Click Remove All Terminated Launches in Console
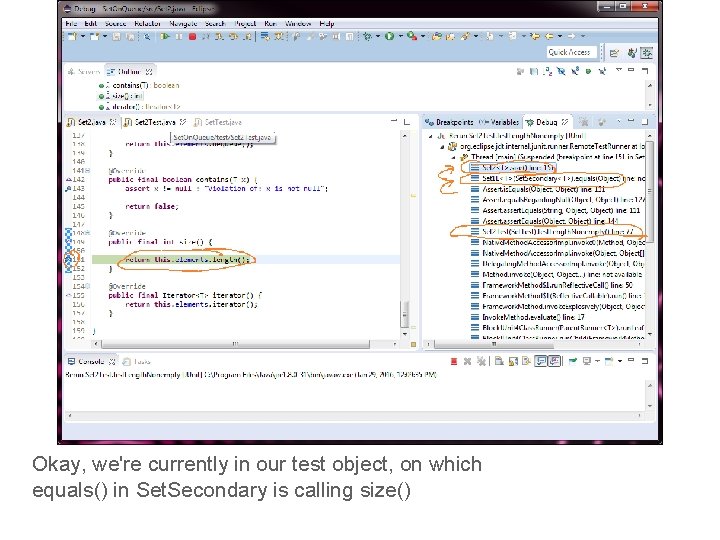Viewport: 720px width, 540px height. pyautogui.click(x=481, y=362)
